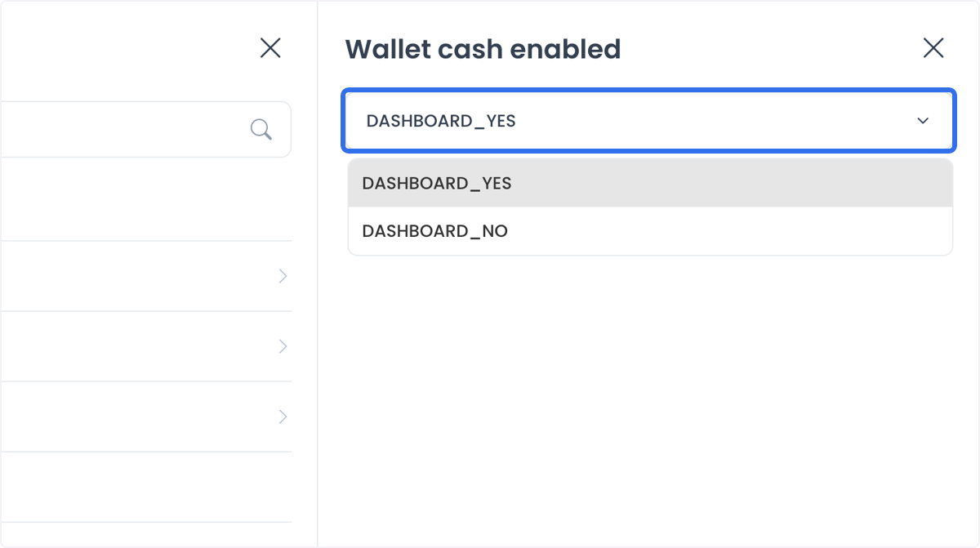Click the blank area between search field and first divider

[x=145, y=198]
